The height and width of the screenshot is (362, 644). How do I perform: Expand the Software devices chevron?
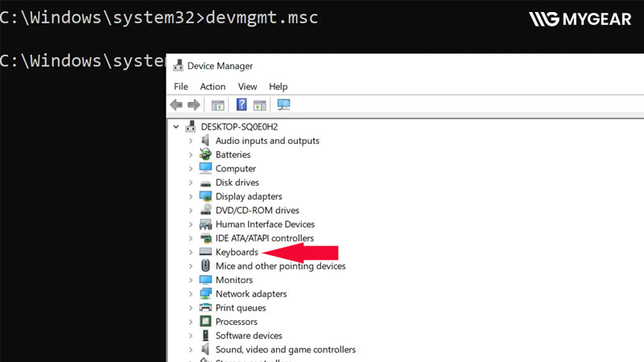click(191, 335)
